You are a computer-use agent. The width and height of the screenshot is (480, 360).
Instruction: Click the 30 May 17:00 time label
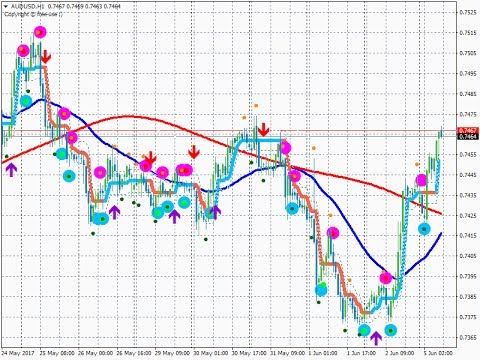[x=249, y=353]
